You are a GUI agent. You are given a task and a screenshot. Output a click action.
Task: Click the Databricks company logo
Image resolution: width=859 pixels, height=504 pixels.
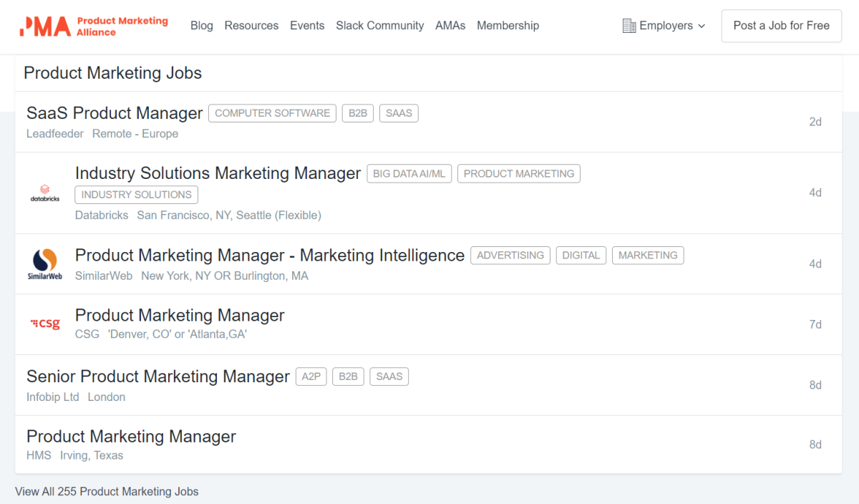[45, 193]
